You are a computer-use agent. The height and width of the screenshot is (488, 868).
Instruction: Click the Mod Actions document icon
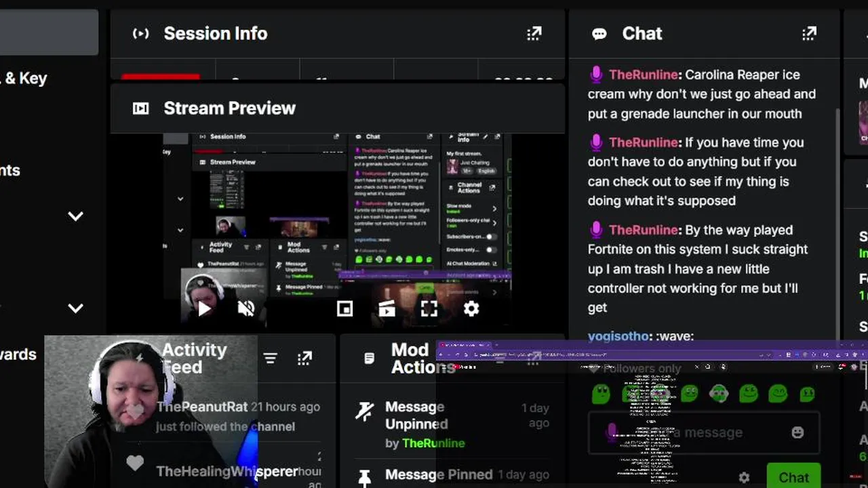tap(369, 358)
